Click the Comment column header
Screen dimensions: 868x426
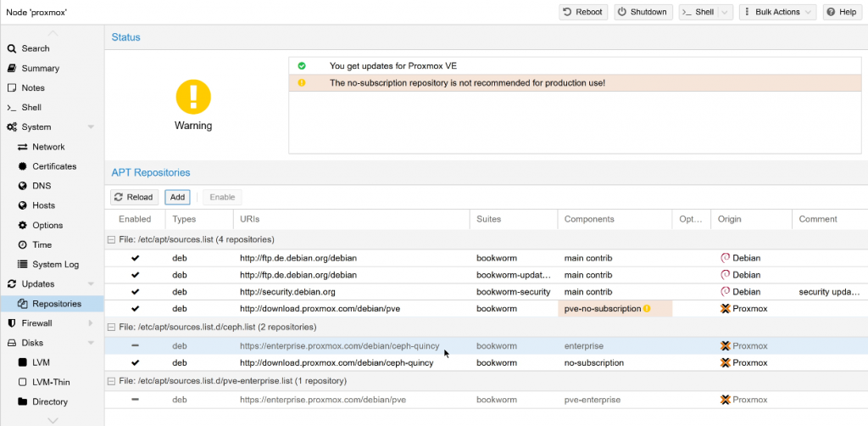[x=830, y=220]
